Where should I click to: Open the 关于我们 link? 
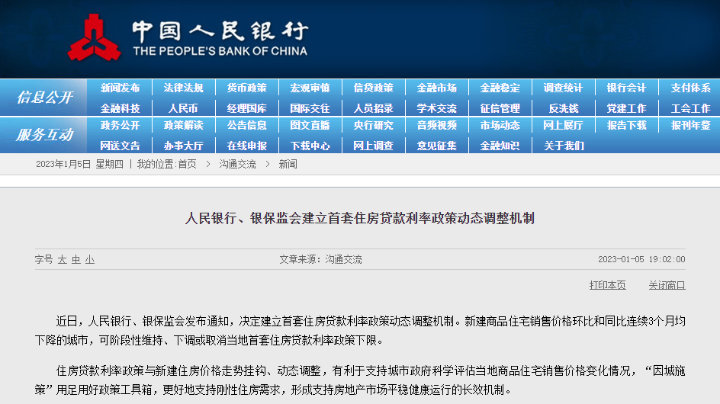563,145
